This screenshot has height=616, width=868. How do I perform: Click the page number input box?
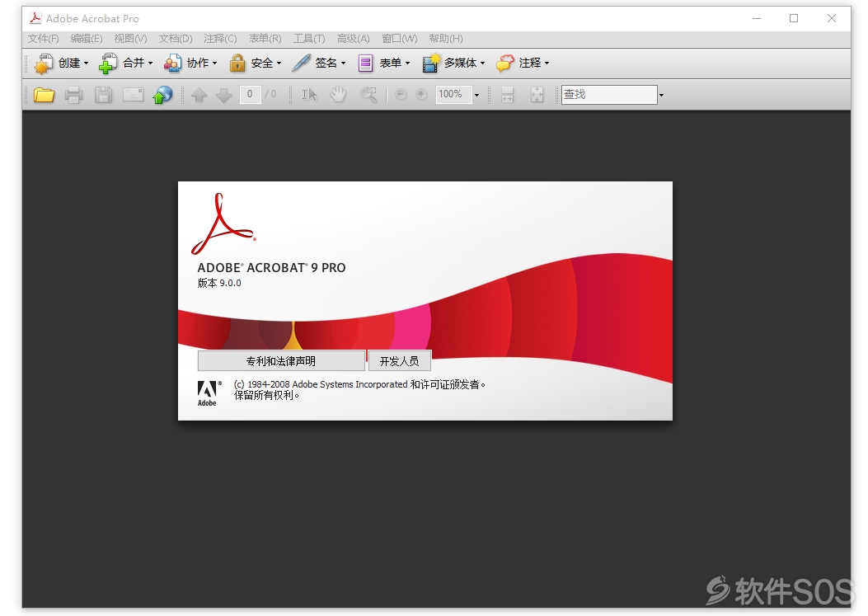[x=251, y=94]
